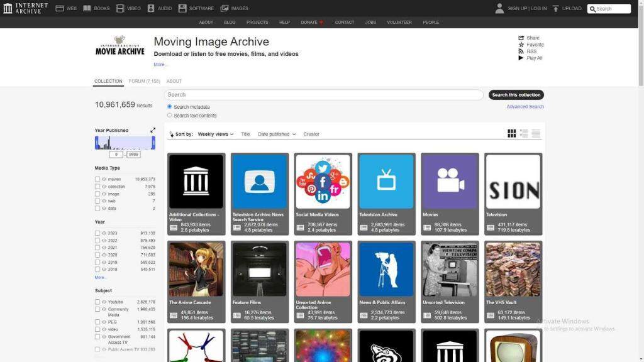Viewport: 644px width, 362px height.
Task: Click the Year Published histogram bars
Action: pos(125,143)
